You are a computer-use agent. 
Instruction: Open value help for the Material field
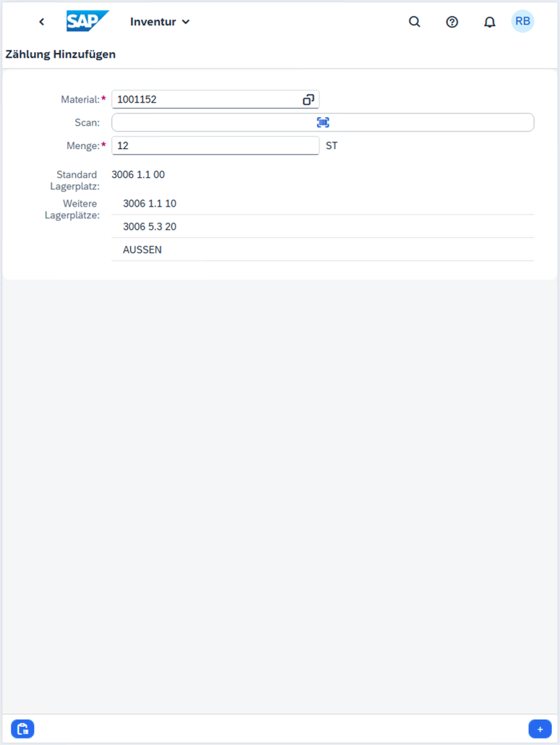click(309, 100)
